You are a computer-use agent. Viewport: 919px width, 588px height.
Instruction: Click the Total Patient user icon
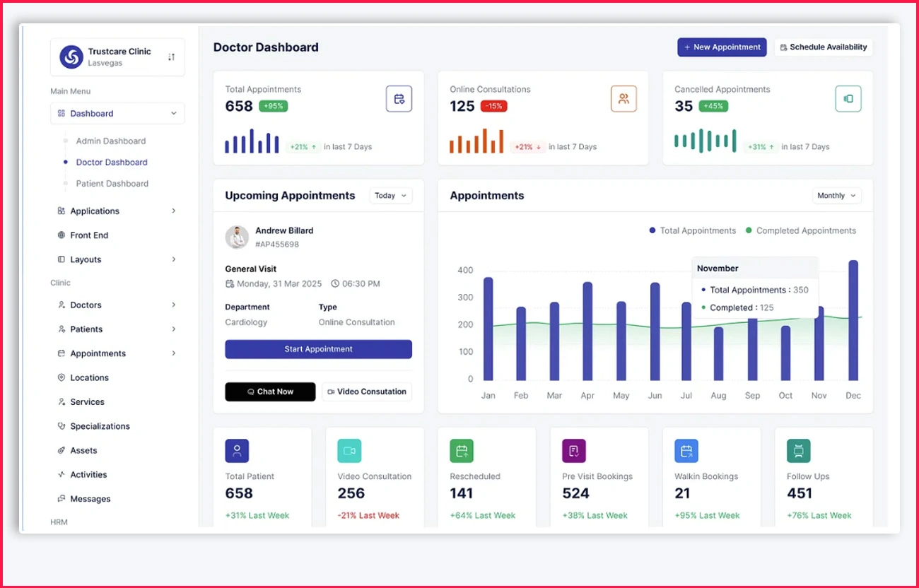tap(237, 450)
